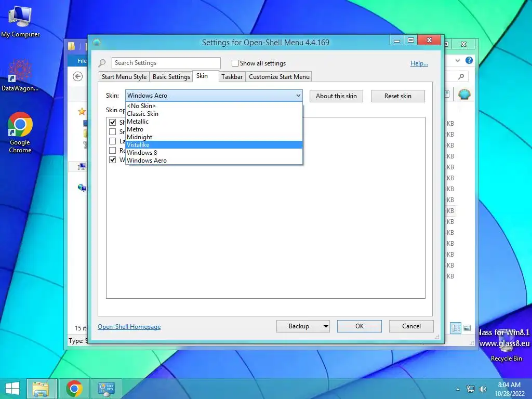Screen dimensions: 532x399
Task: Open the Backup button dropdown arrow
Action: [326, 326]
